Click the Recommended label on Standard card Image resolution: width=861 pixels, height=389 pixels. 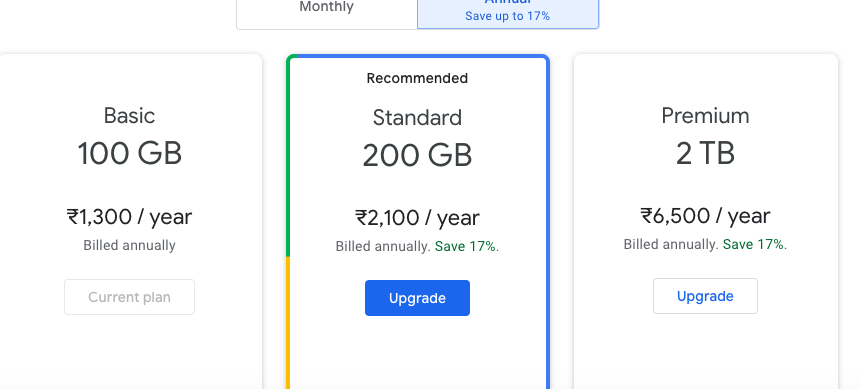(417, 79)
